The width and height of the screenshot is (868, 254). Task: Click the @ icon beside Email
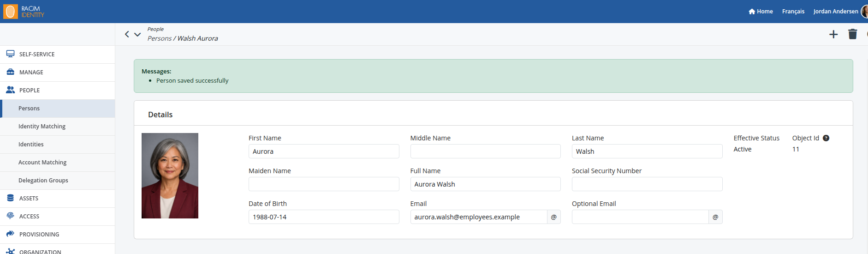pos(554,217)
